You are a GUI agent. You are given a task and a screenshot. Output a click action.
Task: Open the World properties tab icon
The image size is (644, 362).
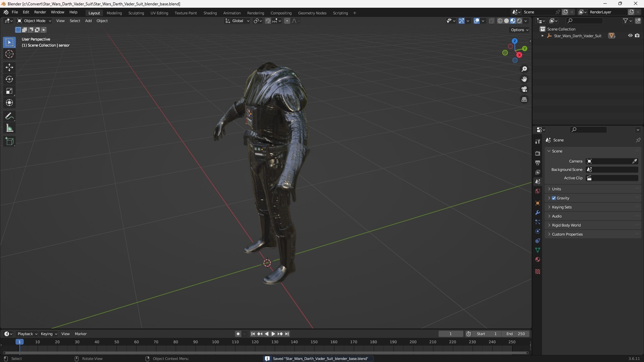click(538, 191)
